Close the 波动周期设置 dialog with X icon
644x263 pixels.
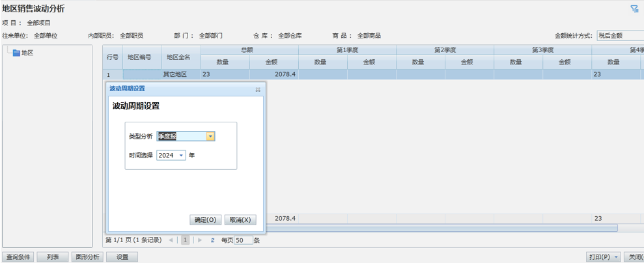click(x=258, y=89)
